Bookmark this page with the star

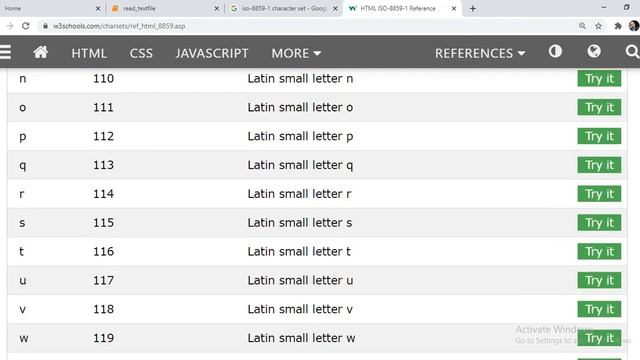598,26
